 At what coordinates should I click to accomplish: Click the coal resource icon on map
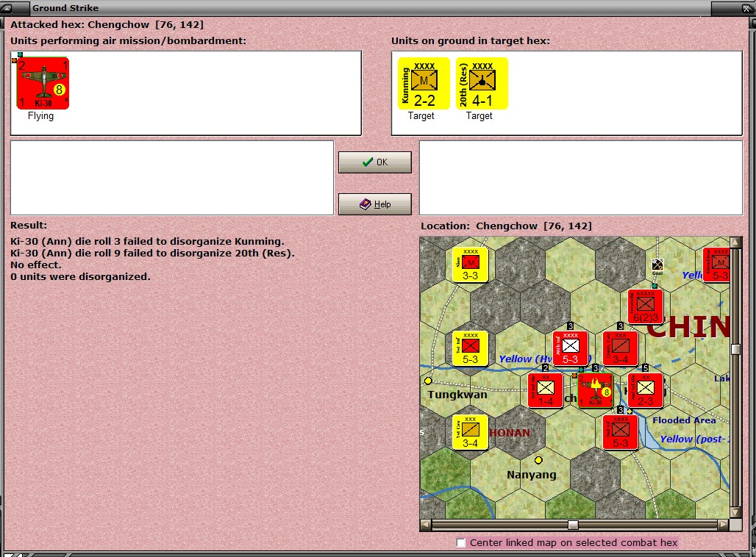pyautogui.click(x=657, y=265)
